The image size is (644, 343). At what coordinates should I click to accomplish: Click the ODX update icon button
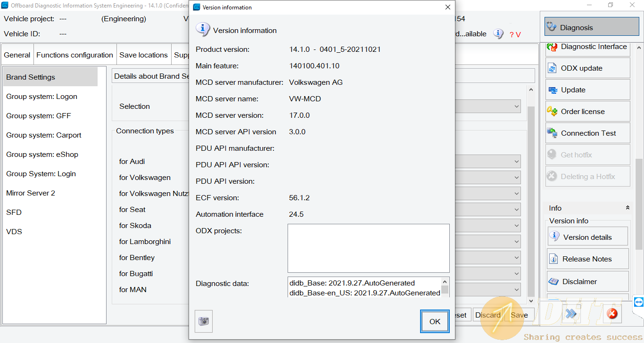pos(587,68)
